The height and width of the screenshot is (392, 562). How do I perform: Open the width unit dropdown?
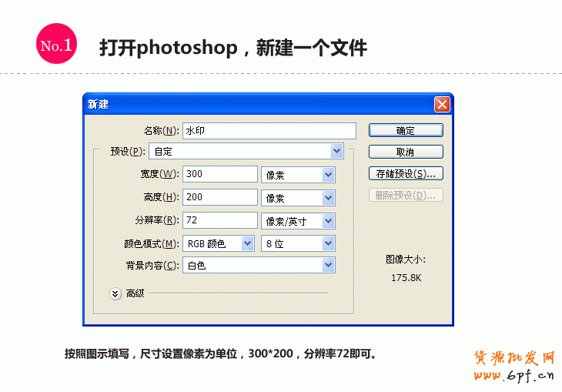(x=298, y=175)
